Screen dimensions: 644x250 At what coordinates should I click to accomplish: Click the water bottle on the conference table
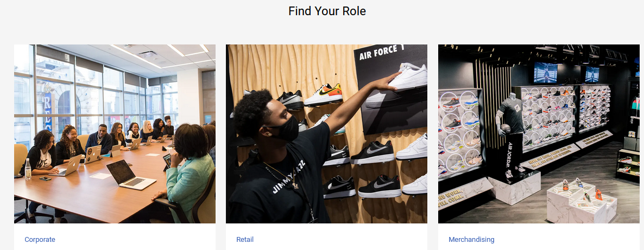point(28,169)
